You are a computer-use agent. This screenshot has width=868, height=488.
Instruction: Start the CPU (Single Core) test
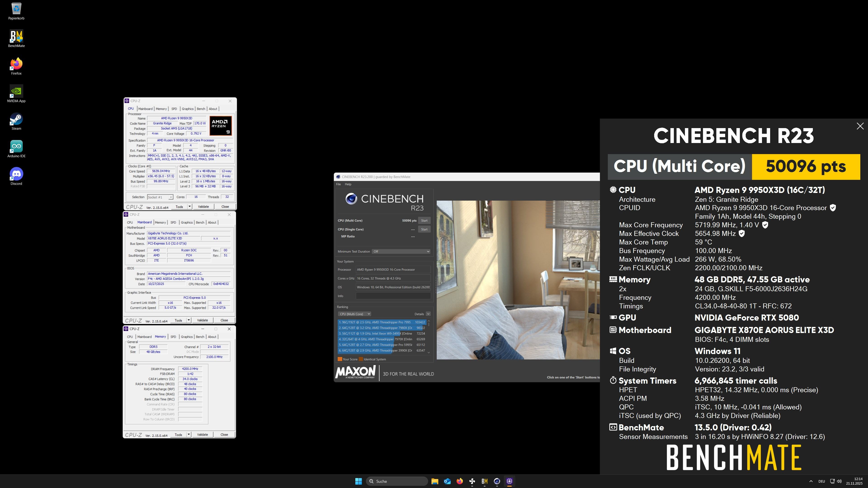click(x=424, y=229)
